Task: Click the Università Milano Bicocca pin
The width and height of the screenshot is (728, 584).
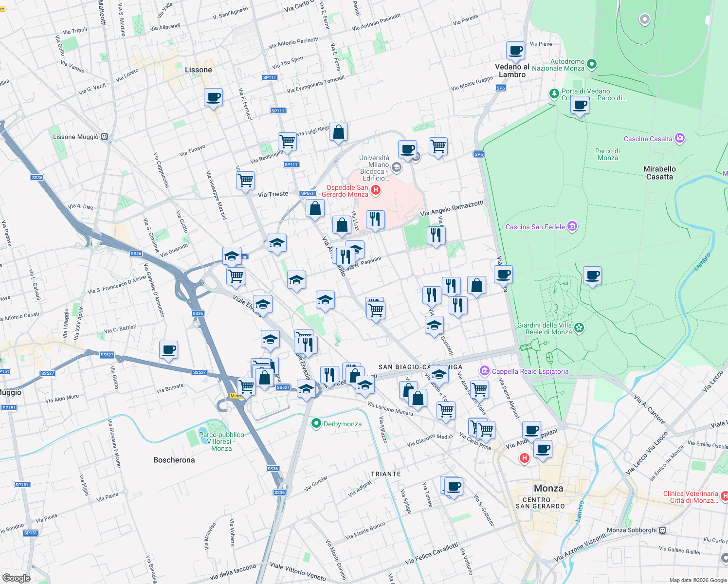Action: tap(397, 168)
